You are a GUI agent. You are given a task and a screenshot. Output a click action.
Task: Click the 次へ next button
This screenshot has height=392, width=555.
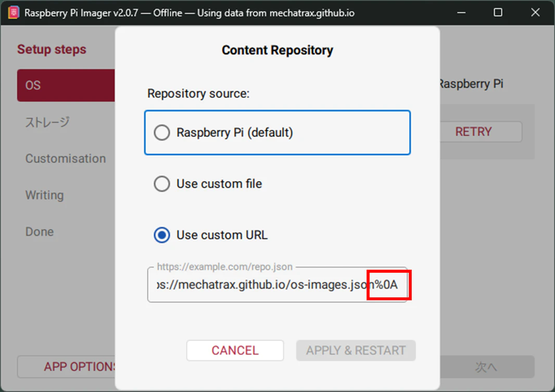(x=487, y=367)
